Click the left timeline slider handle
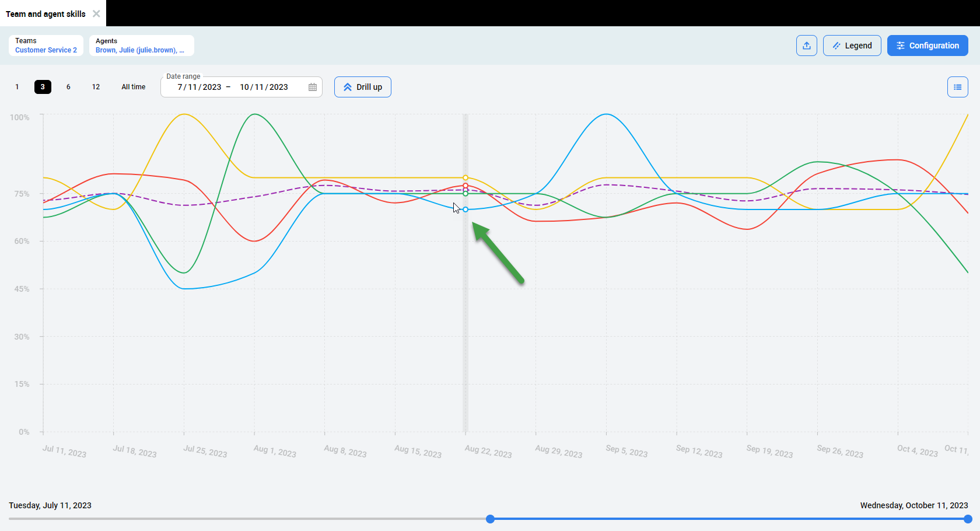Image resolution: width=980 pixels, height=531 pixels. 490,519
